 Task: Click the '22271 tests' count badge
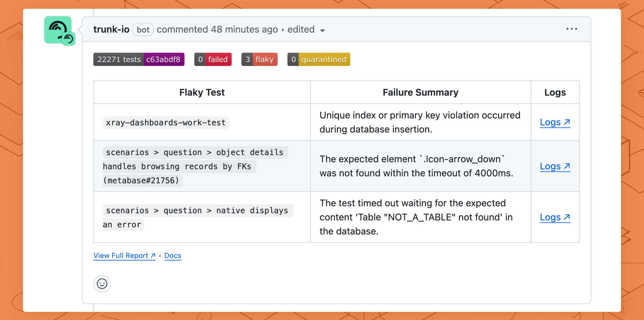[119, 59]
